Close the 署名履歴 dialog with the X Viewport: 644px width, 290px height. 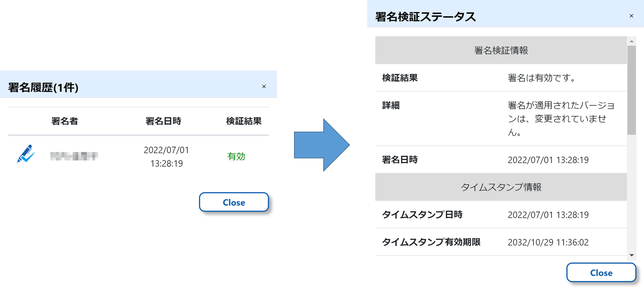tap(264, 86)
